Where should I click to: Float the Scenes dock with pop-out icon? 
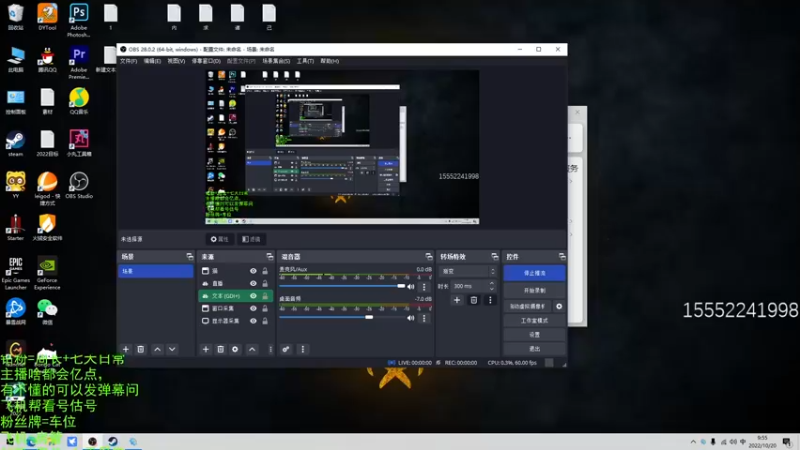[x=190, y=257]
